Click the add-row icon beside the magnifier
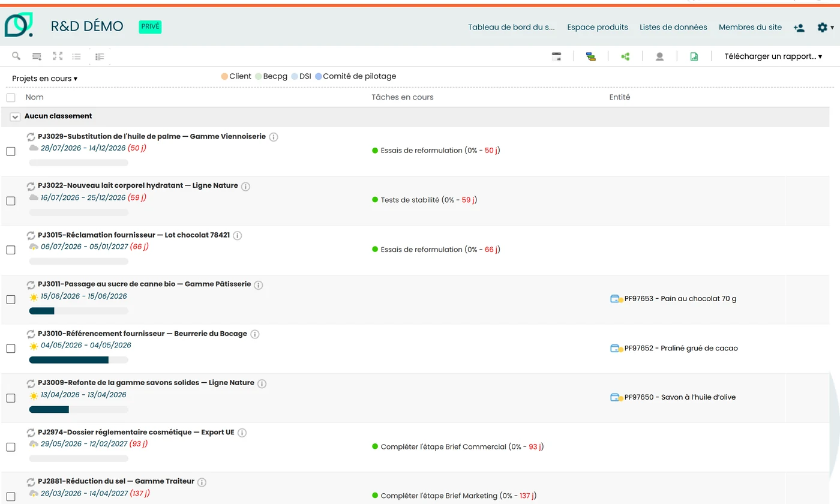 click(x=37, y=56)
